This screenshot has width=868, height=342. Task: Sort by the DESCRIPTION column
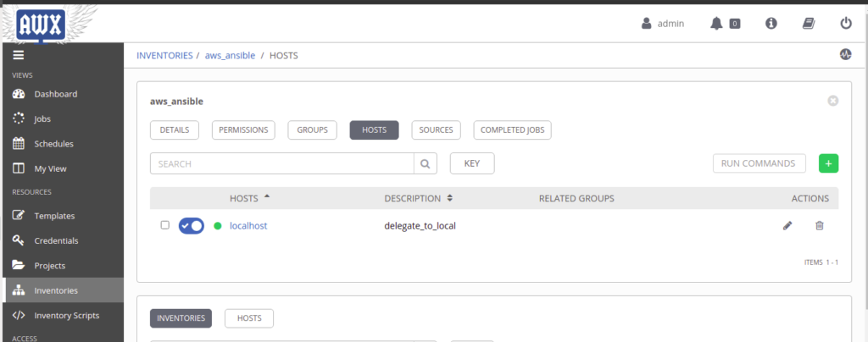[419, 198]
